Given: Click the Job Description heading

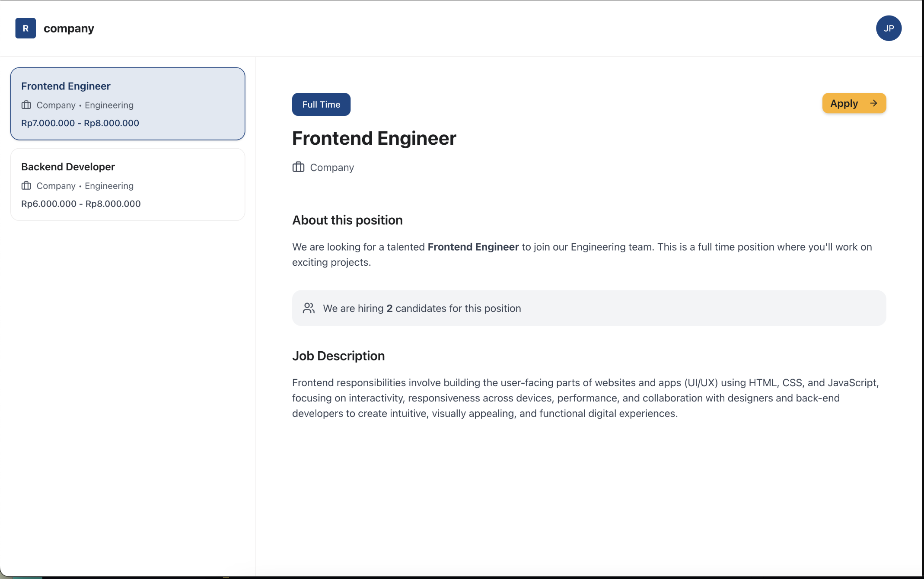Looking at the screenshot, I should point(338,356).
